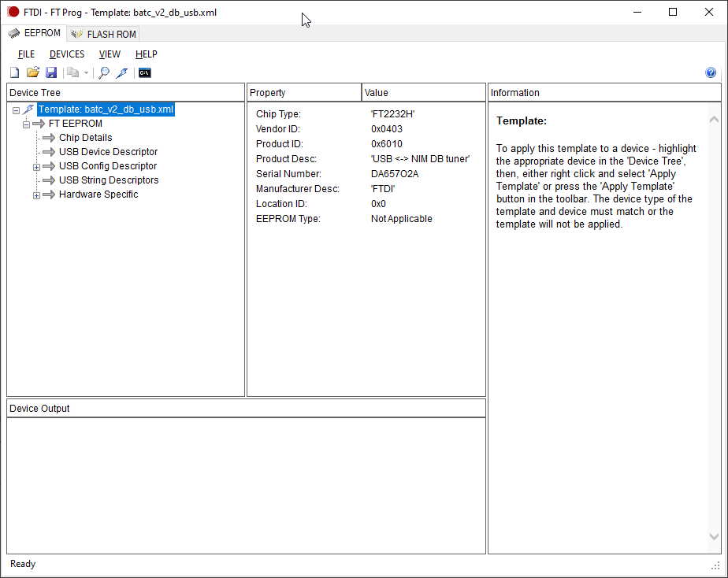Switch to the FLASH ROM tab
The image size is (728, 578).
[x=104, y=35]
